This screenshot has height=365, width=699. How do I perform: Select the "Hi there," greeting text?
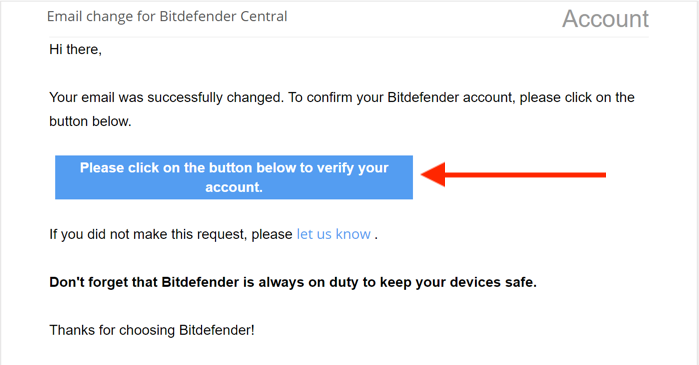click(75, 49)
